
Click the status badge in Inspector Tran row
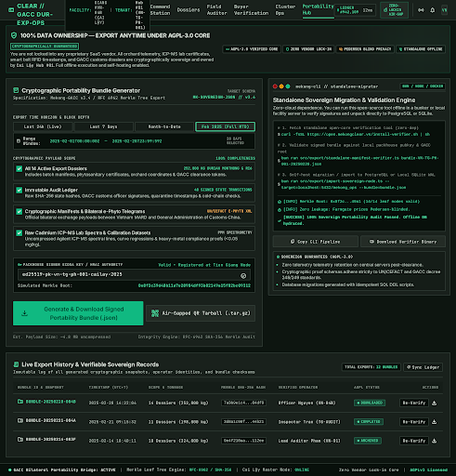[x=369, y=422]
